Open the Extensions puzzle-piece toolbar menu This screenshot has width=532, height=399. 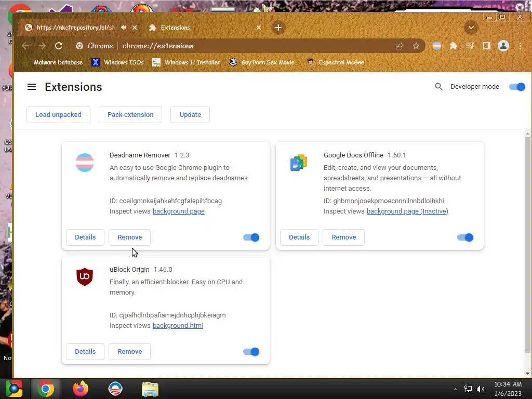pos(453,46)
